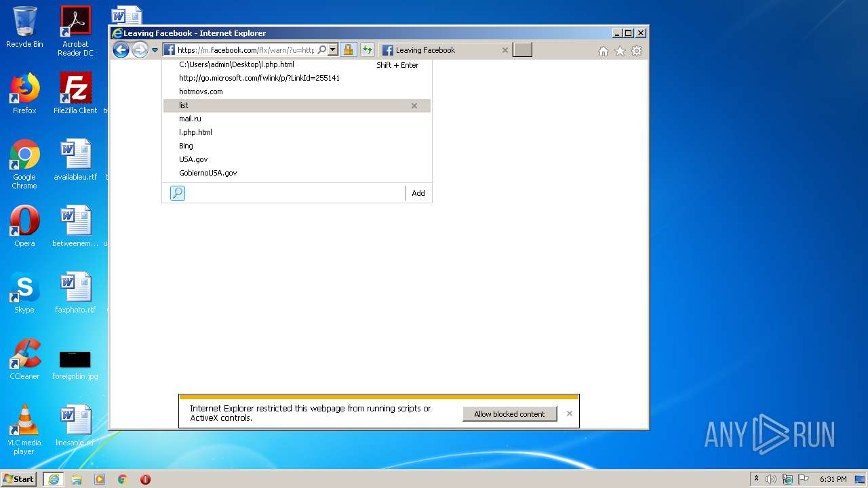Remove the 'list' suggestion with X
Screen dimensions: 868x488
point(414,106)
